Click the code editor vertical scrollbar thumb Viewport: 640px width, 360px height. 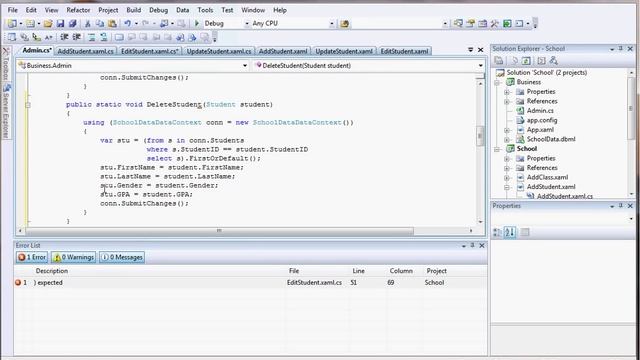click(x=480, y=136)
